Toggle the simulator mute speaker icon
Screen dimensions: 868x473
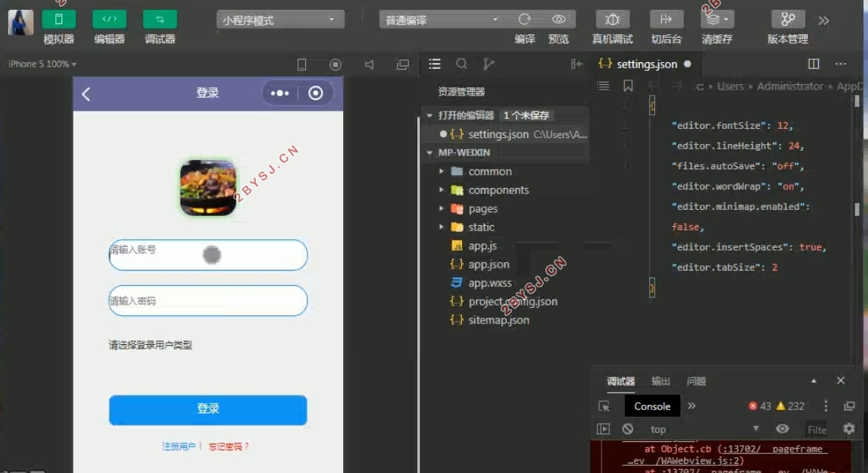click(x=369, y=64)
